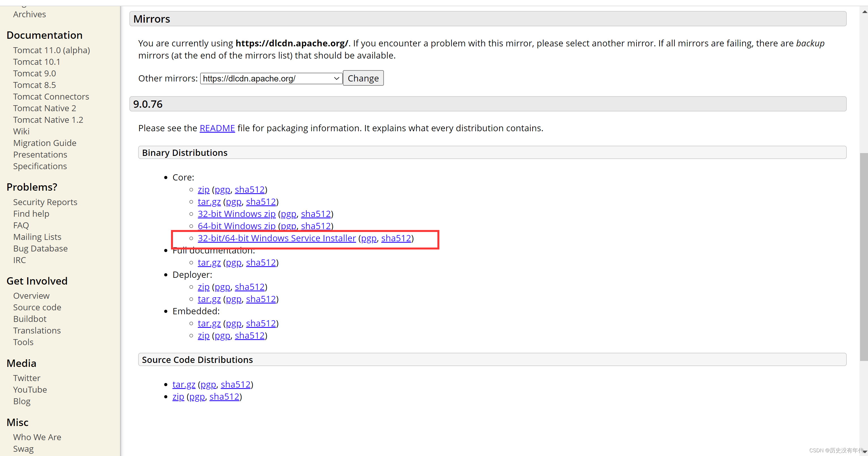Click the scrollbar down arrow
This screenshot has width=868, height=456.
pyautogui.click(x=864, y=452)
